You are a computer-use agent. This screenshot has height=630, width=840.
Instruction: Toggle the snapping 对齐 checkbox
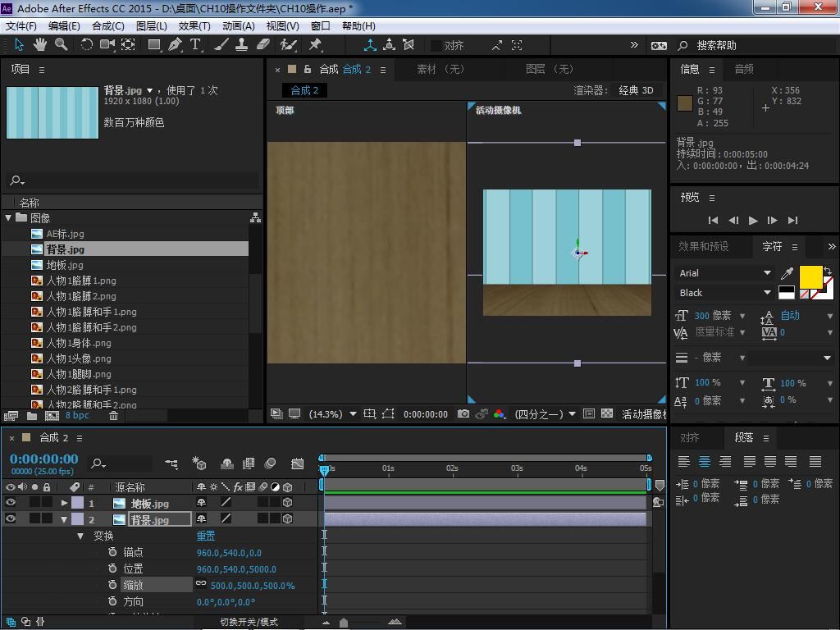pyautogui.click(x=437, y=46)
